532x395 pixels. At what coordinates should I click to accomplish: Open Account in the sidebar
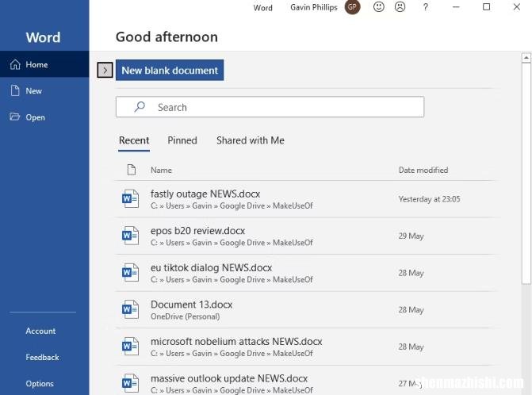coord(40,331)
